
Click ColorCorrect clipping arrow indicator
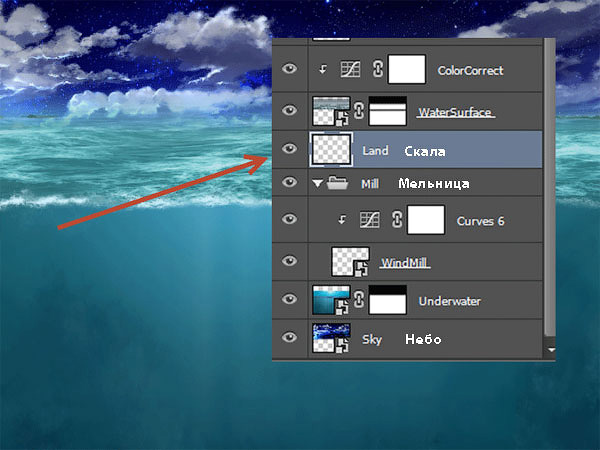[323, 69]
